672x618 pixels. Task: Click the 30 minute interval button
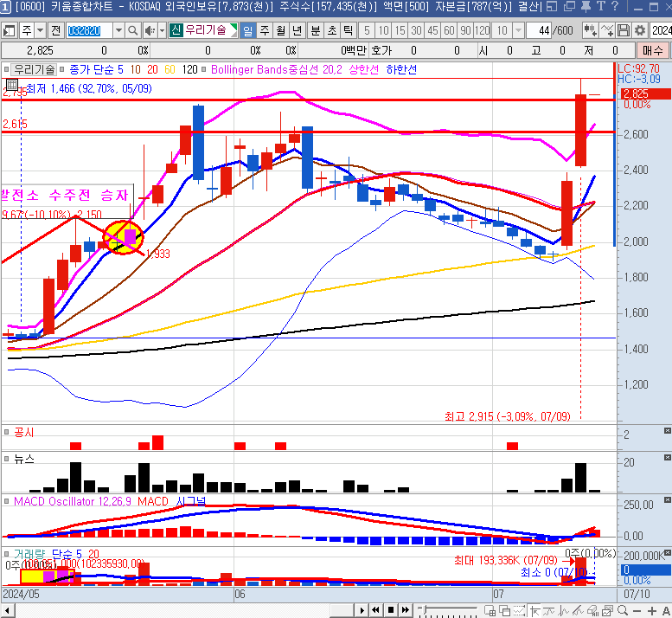(416, 30)
